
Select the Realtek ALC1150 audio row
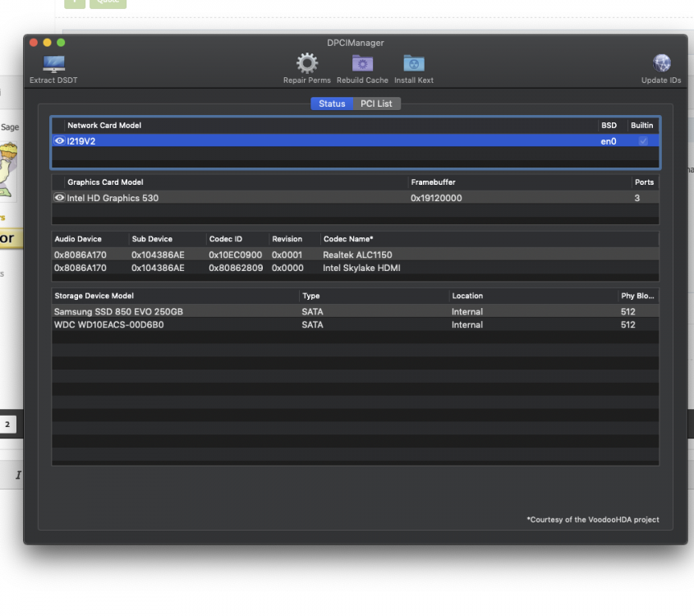point(356,255)
